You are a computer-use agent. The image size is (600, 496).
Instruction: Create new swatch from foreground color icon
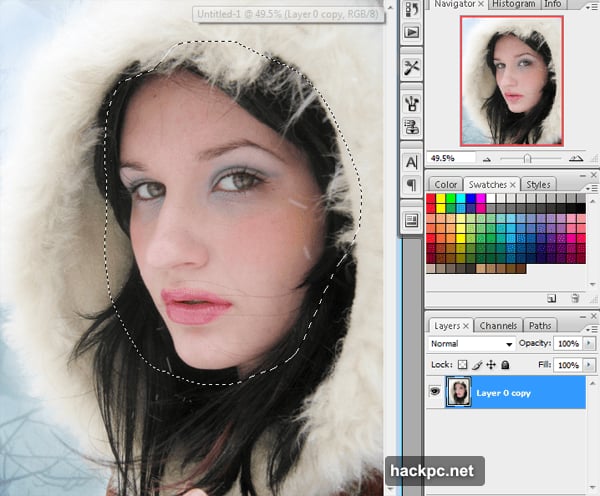(551, 299)
